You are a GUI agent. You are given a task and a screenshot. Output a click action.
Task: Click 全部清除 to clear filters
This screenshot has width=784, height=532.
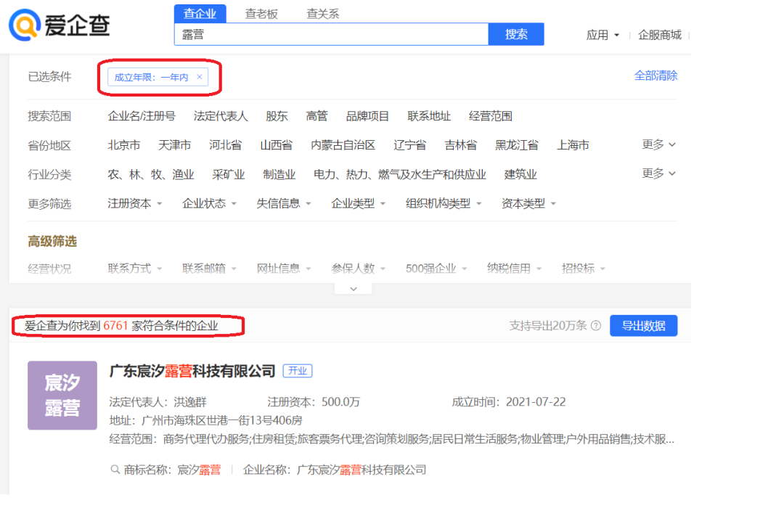click(x=656, y=75)
